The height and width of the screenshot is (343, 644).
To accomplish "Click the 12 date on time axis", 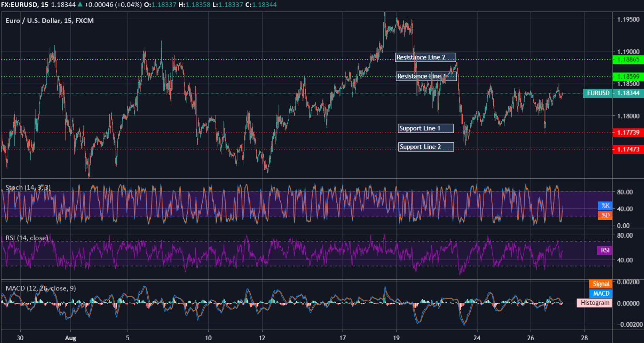I will coord(262,338).
